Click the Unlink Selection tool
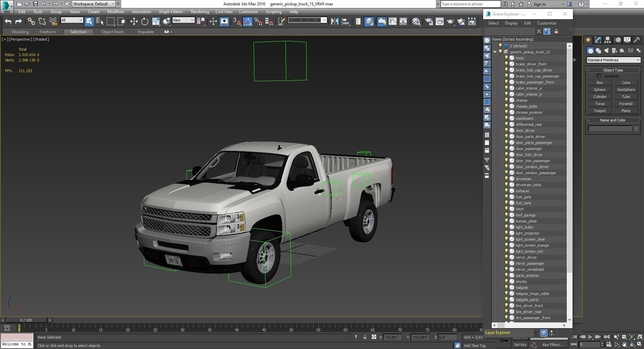The image size is (644, 349). point(42,21)
